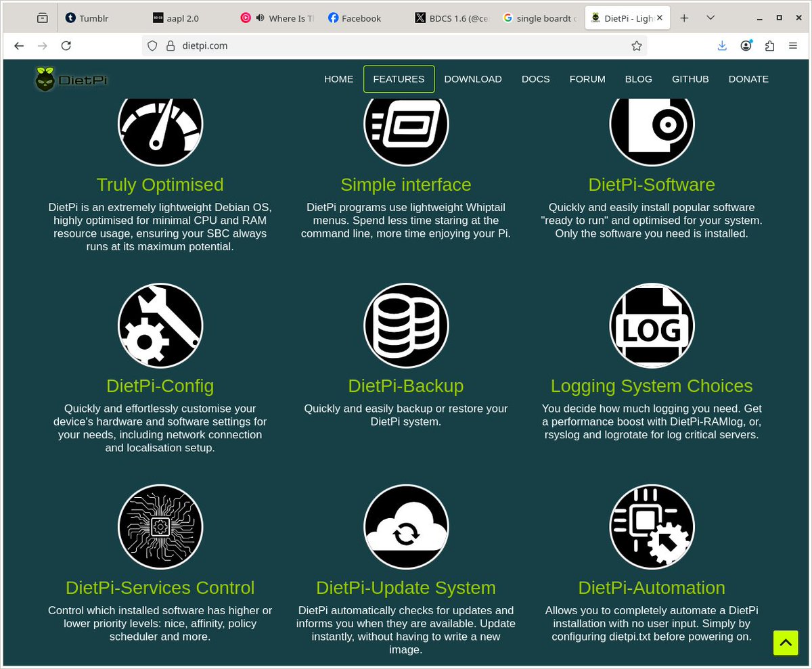Click the DietPi-Automation heading
Image resolution: width=812 pixels, height=669 pixels.
tap(652, 588)
